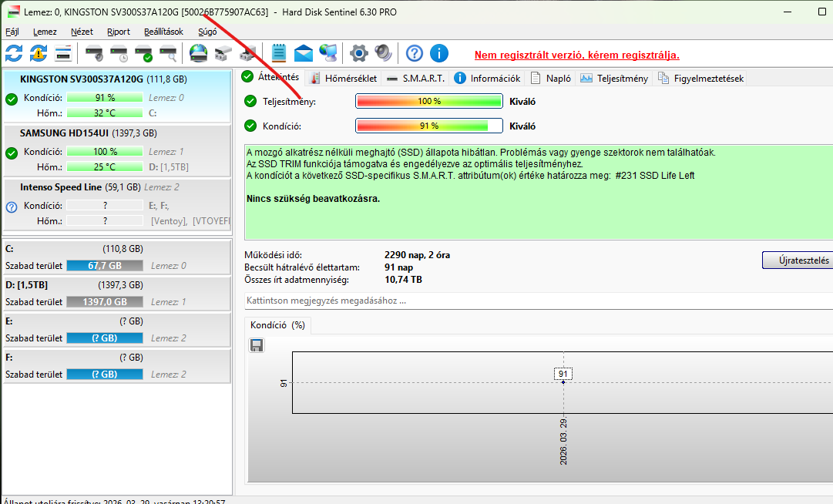Image resolution: width=833 pixels, height=504 pixels.
Task: Open the blue notepad report icon
Action: coord(278,53)
